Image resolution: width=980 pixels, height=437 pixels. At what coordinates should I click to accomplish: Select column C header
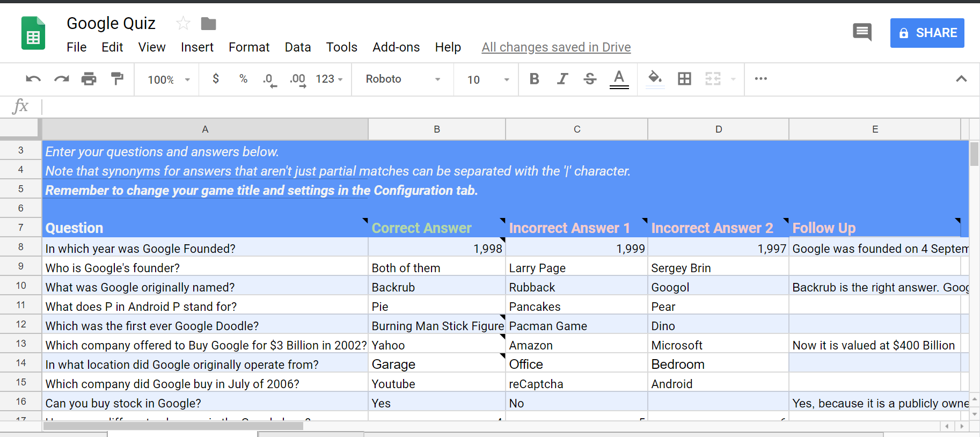click(x=577, y=129)
